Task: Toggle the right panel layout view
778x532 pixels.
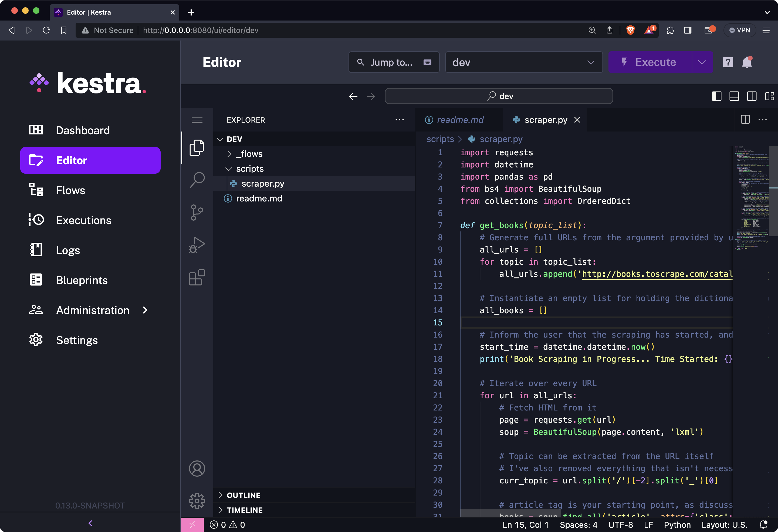Action: (752, 96)
